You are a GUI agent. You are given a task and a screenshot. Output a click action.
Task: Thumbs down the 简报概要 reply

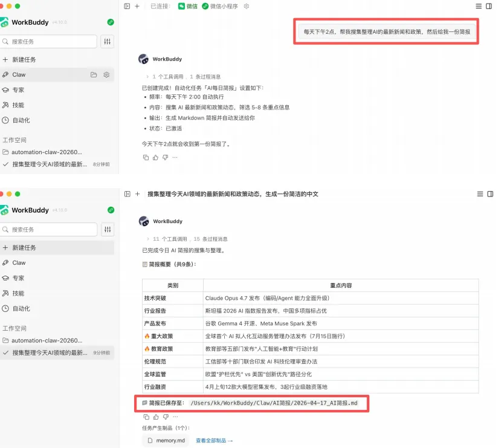pyautogui.click(x=166, y=417)
